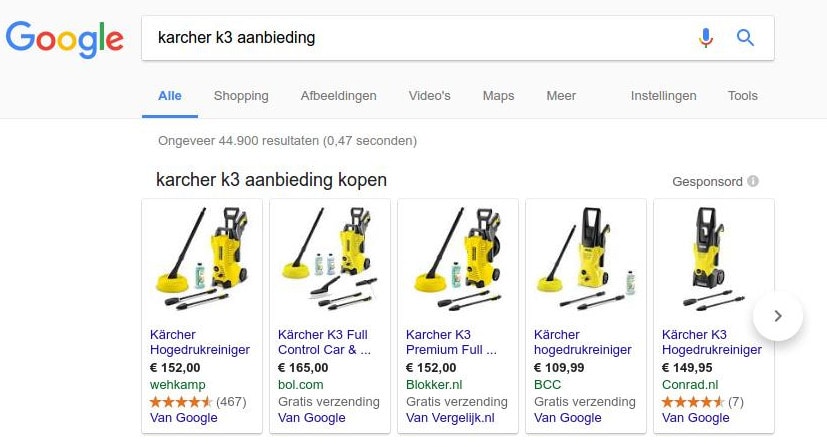The image size is (827, 447).
Task: Open the Instellingen settings menu
Action: coord(663,96)
